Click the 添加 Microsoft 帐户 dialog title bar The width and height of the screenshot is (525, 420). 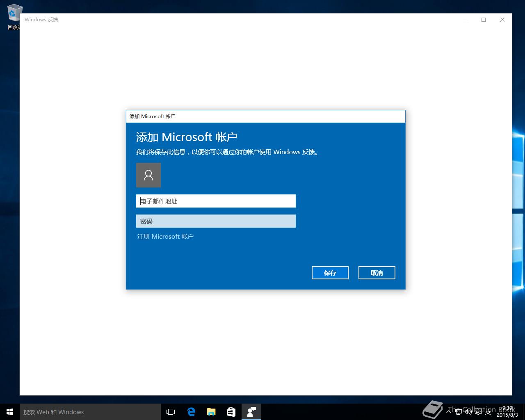(265, 116)
